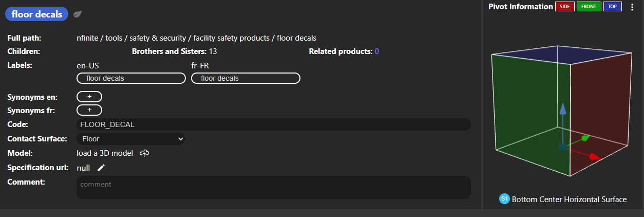Screen dimensions: 644x217
Task: Open the Pivot Information three-dot menu
Action: pyautogui.click(x=632, y=7)
